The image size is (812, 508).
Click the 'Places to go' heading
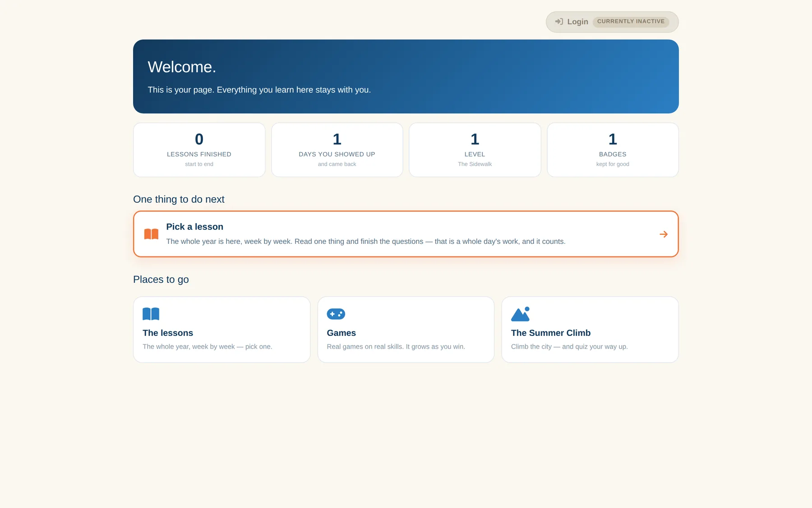[x=161, y=280]
